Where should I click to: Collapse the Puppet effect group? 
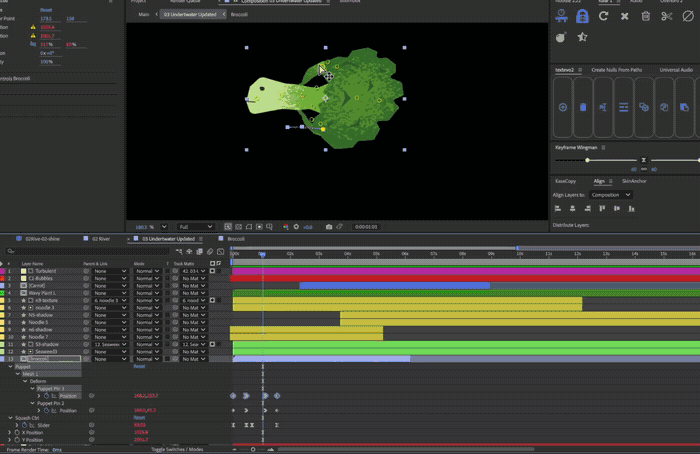10,367
